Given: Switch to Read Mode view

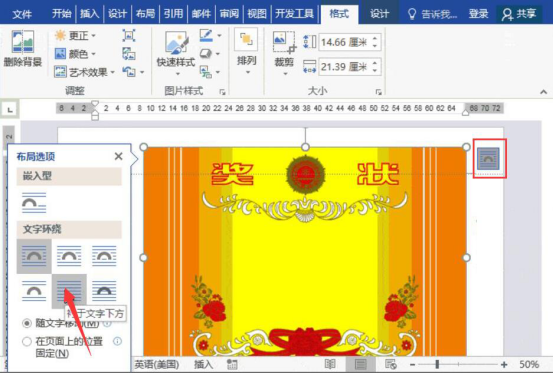Looking at the screenshot, I should [329, 364].
